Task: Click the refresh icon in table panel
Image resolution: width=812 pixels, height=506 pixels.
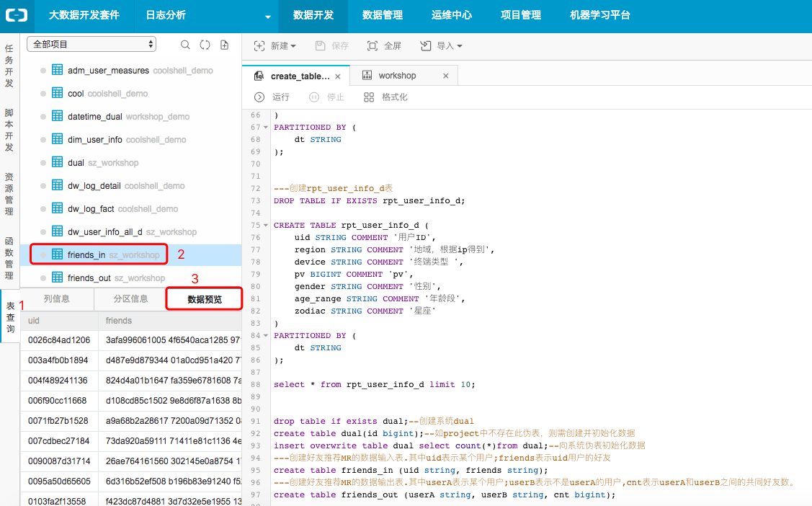Action: click(205, 45)
